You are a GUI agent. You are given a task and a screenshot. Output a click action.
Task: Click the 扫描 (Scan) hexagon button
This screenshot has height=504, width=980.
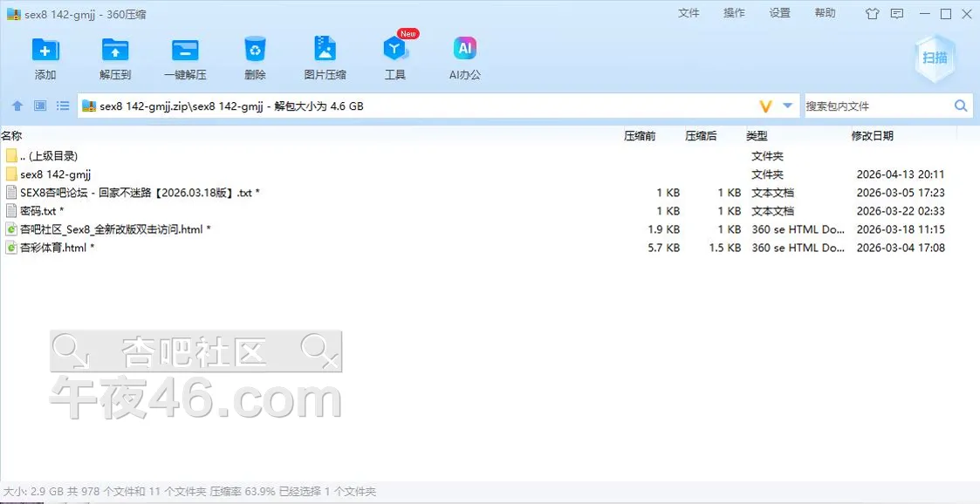point(935,58)
